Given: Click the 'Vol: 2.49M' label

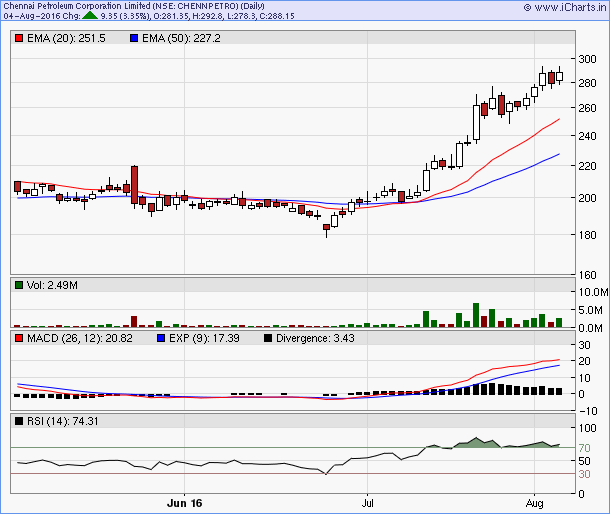Looking at the screenshot, I should point(52,285).
